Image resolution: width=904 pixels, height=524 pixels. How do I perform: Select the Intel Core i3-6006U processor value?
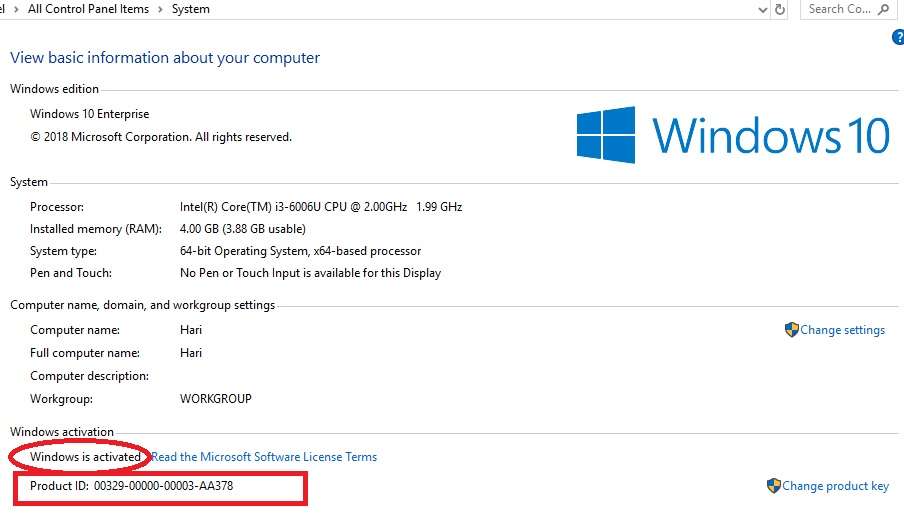pyautogui.click(x=321, y=207)
